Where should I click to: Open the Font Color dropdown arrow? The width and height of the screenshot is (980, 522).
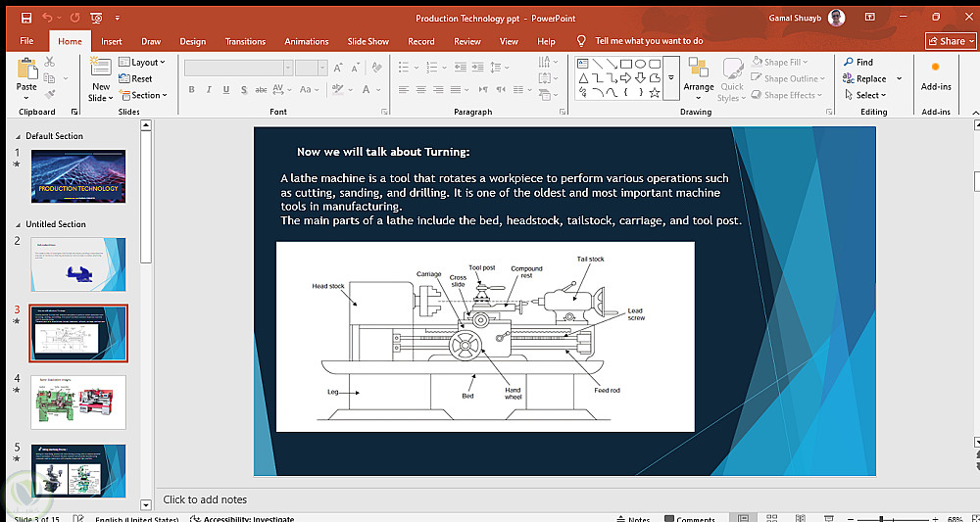click(x=379, y=90)
